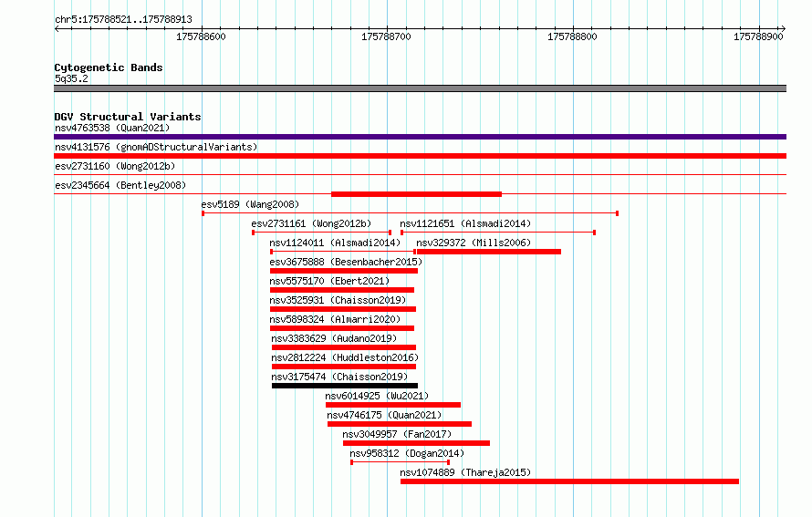This screenshot has width=812, height=517.
Task: Select the 5q35.2 band label
Action: point(71,78)
